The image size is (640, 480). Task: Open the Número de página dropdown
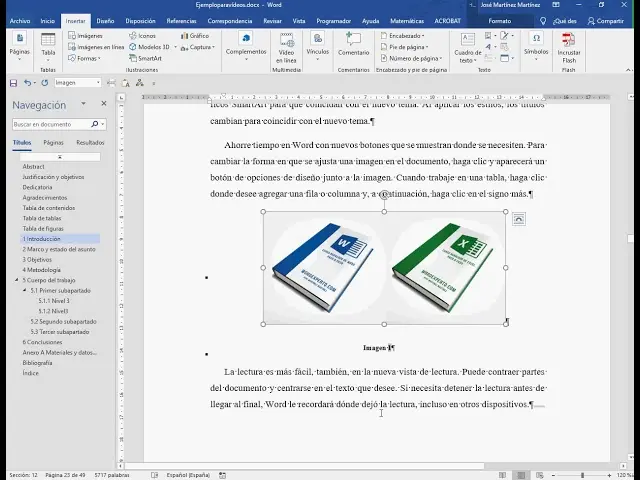(411, 58)
